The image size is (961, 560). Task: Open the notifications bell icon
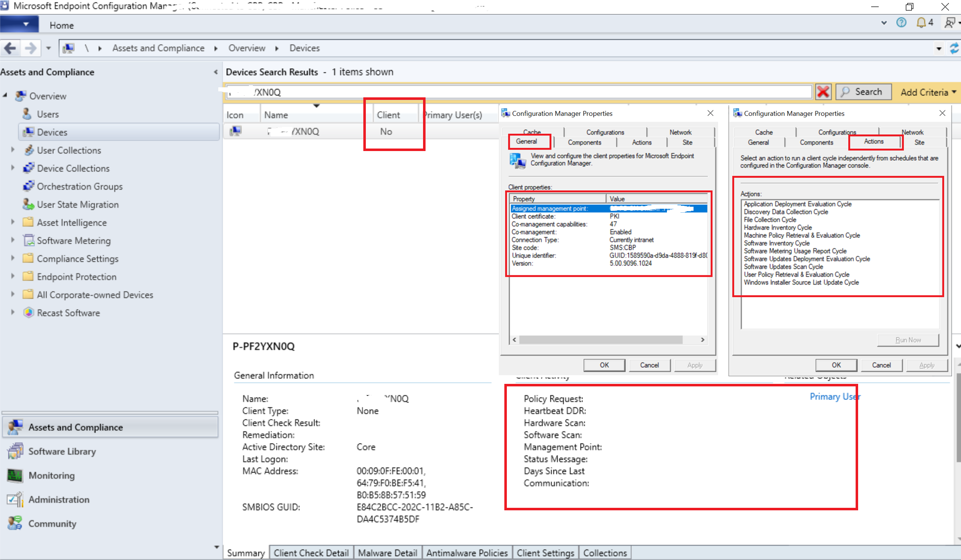[x=921, y=23]
